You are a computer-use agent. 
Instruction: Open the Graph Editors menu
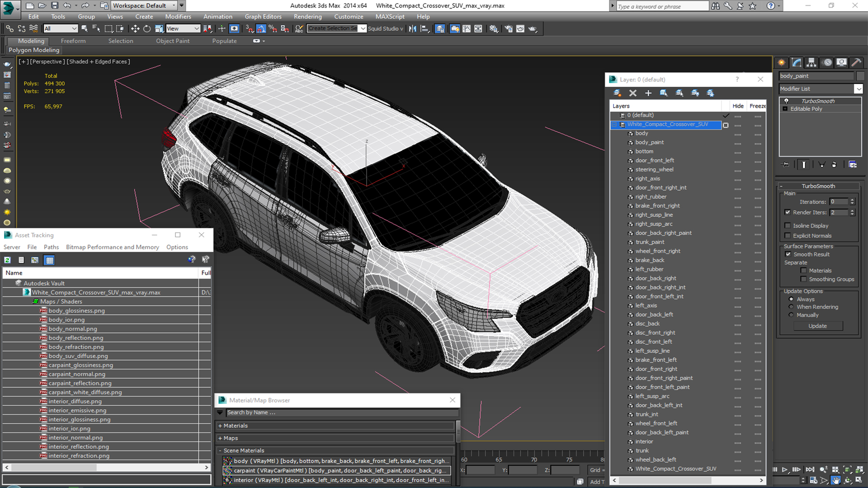[263, 17]
